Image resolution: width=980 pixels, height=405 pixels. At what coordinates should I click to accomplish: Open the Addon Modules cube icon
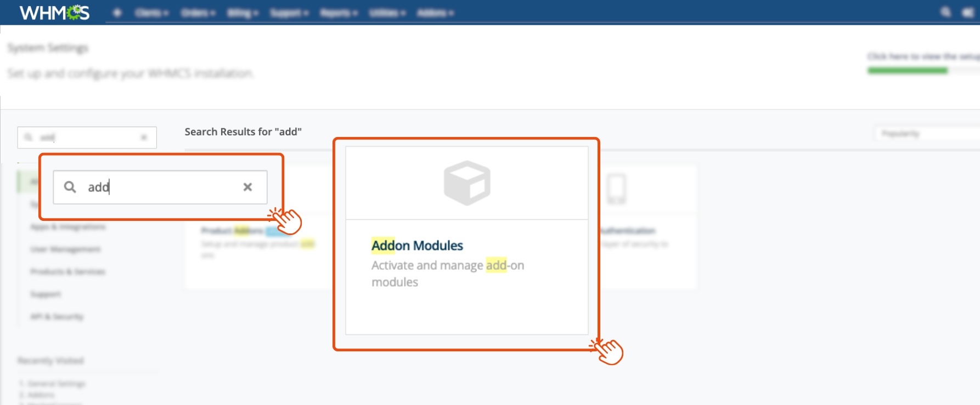467,182
